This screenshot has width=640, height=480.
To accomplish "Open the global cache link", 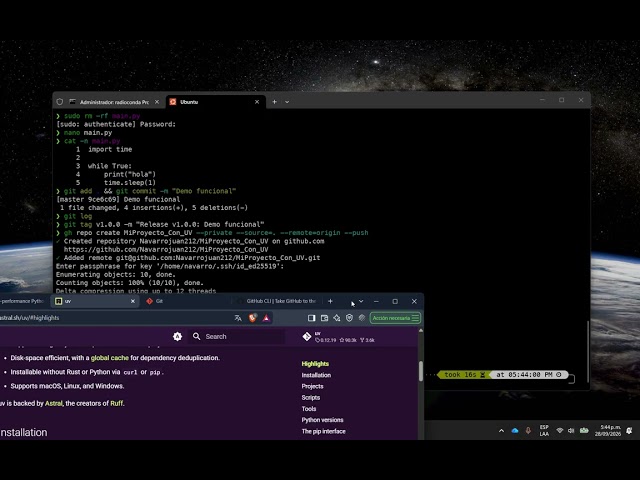I will [109, 358].
